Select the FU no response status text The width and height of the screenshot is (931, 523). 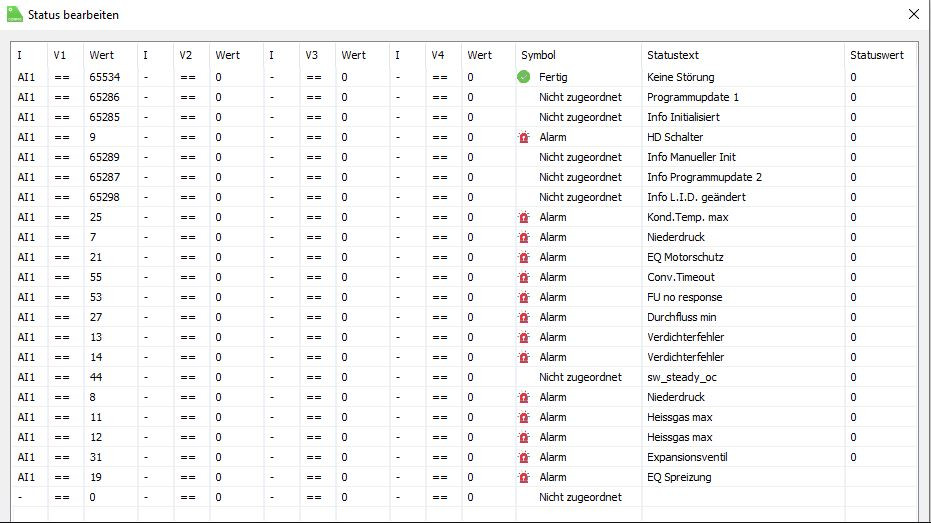tap(685, 297)
